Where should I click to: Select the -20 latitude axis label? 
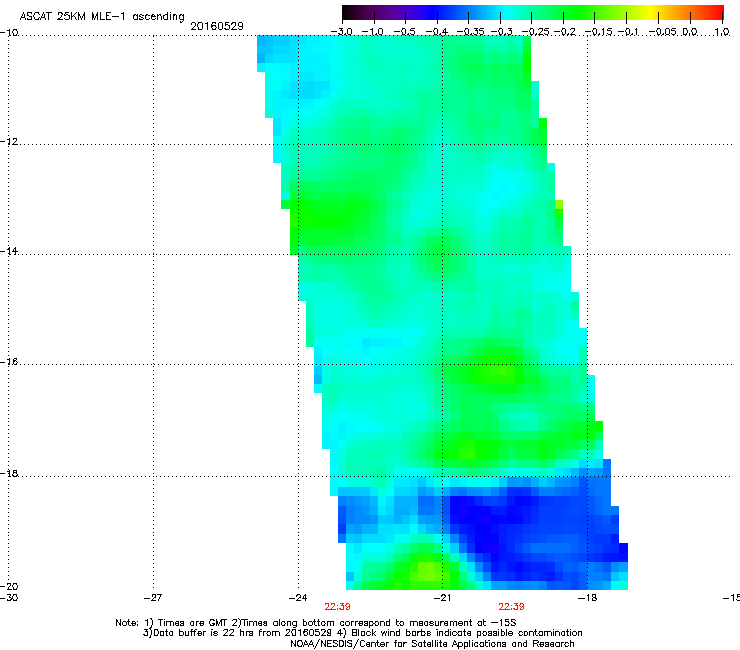tap(9, 586)
